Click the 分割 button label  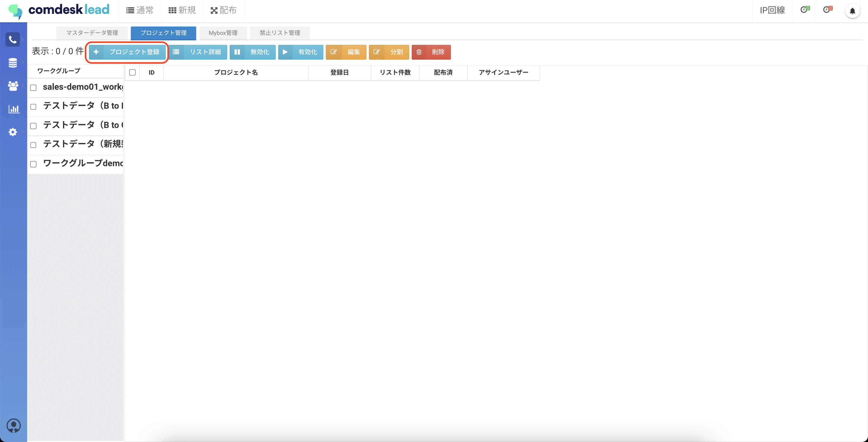pyautogui.click(x=397, y=52)
